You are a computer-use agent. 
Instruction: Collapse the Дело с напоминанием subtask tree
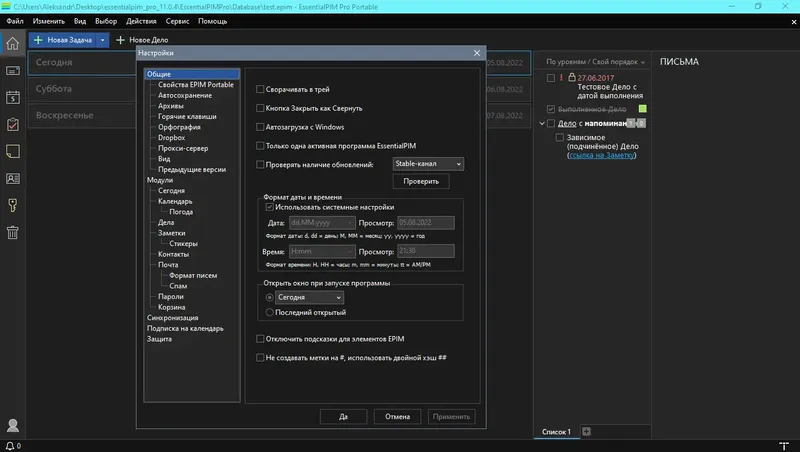tap(542, 123)
